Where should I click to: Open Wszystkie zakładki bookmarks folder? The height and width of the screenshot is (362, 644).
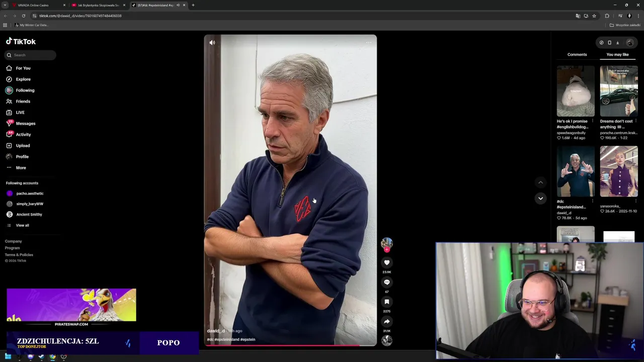point(625,25)
